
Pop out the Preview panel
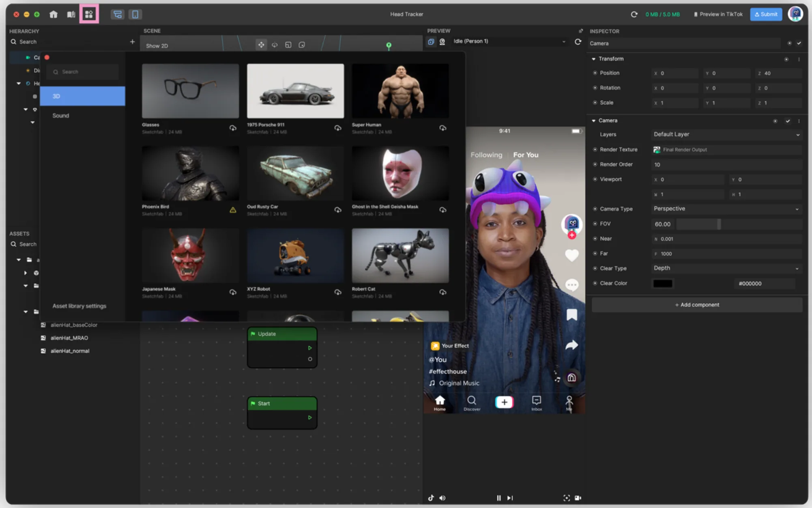pos(581,31)
